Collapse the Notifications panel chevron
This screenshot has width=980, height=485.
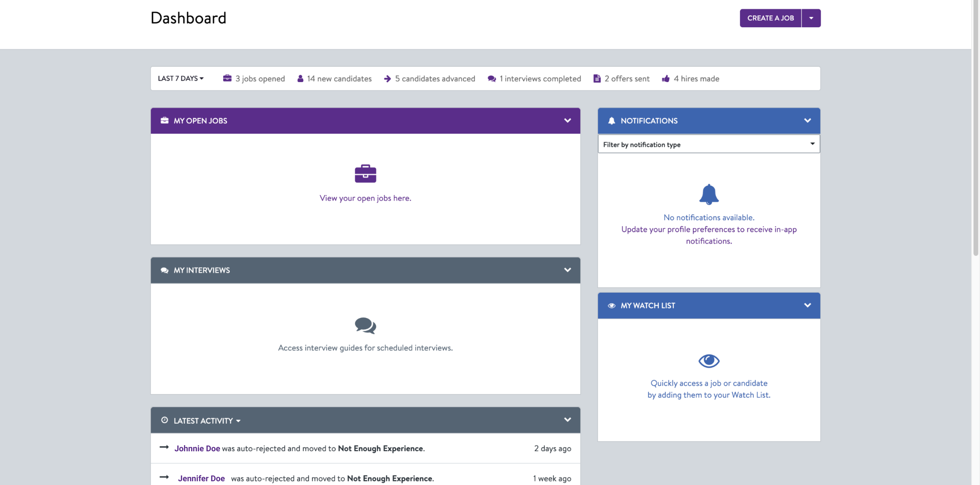807,120
